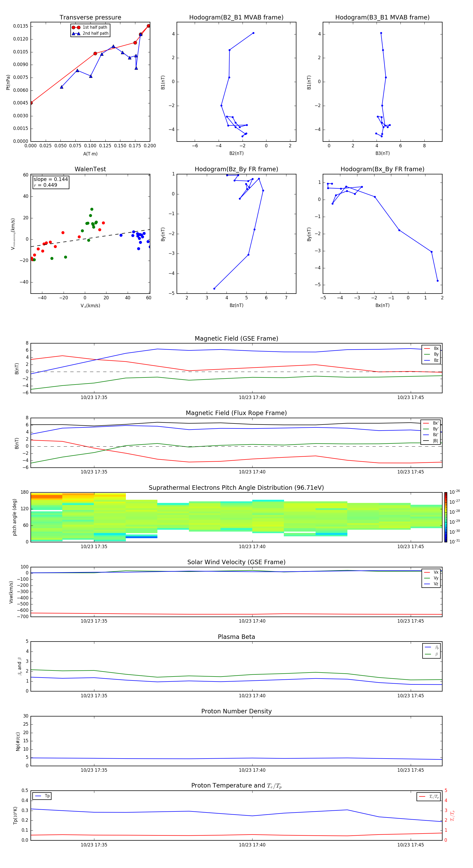This screenshot has width=473, height=868.
Task: Click the "VA(km/s)" x-axis label
Action: pyautogui.click(x=90, y=306)
